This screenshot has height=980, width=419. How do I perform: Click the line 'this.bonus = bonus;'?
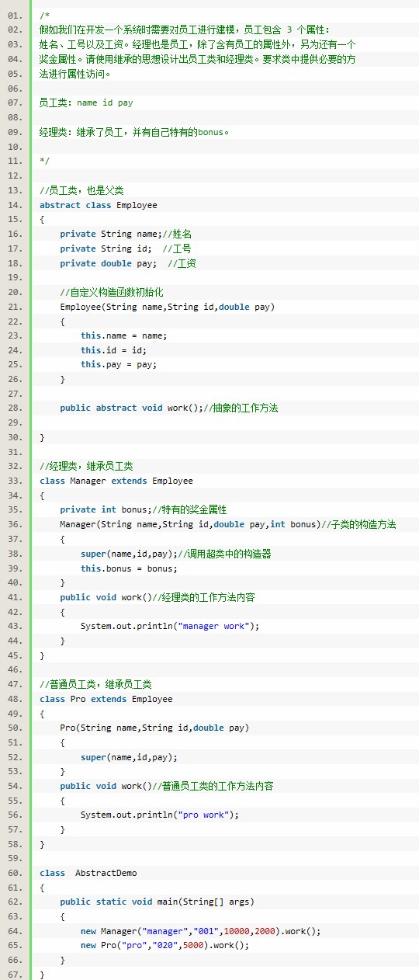129,568
